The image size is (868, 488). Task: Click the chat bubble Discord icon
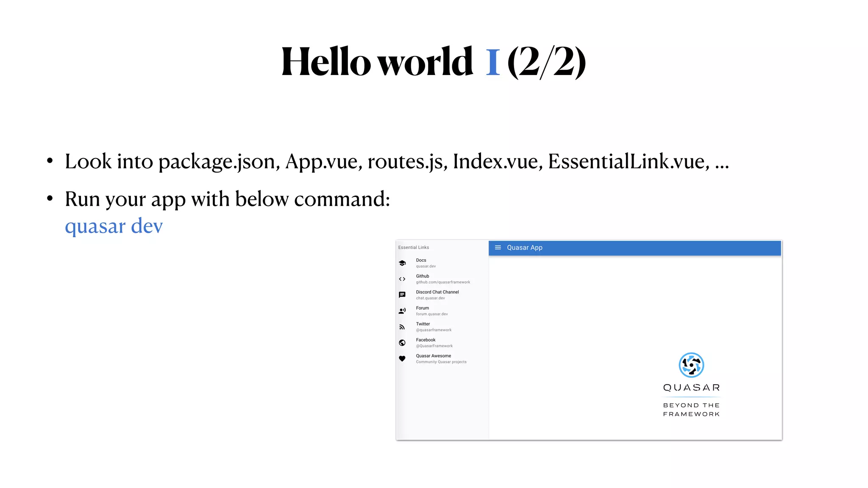[402, 295]
